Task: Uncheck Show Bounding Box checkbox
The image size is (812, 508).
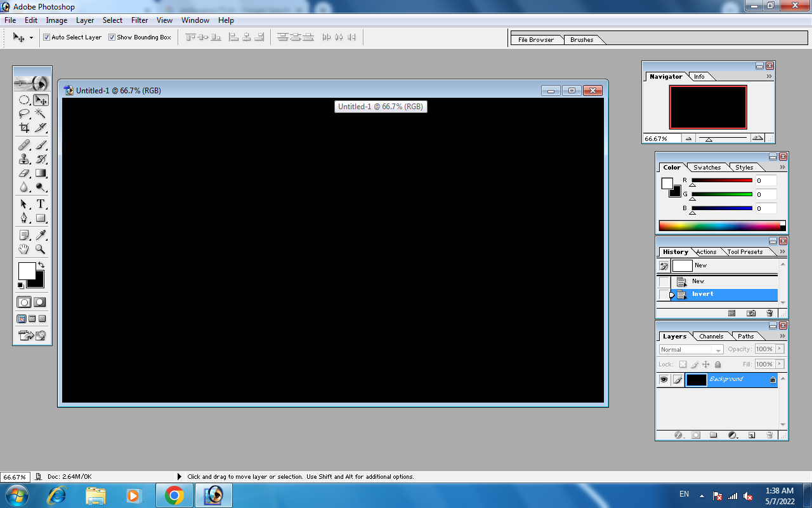Action: coord(112,37)
